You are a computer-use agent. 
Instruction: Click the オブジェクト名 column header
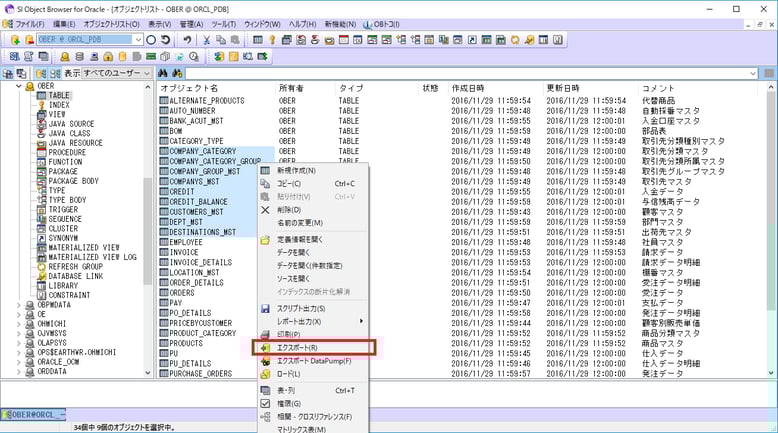tap(190, 88)
